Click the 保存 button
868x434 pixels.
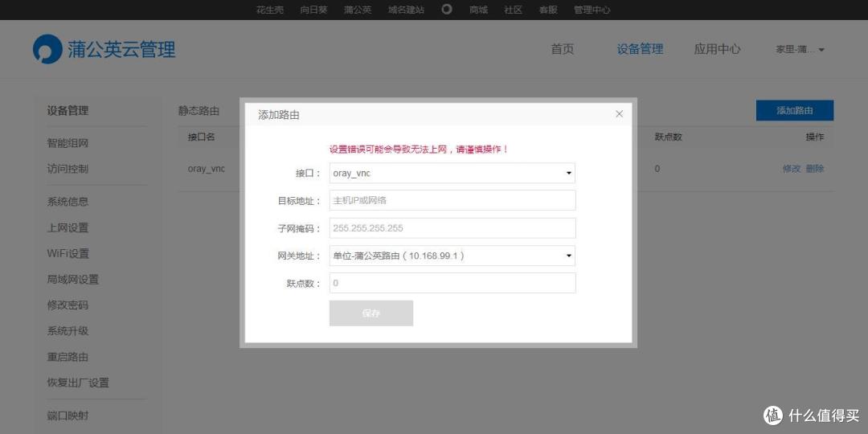pyautogui.click(x=371, y=313)
